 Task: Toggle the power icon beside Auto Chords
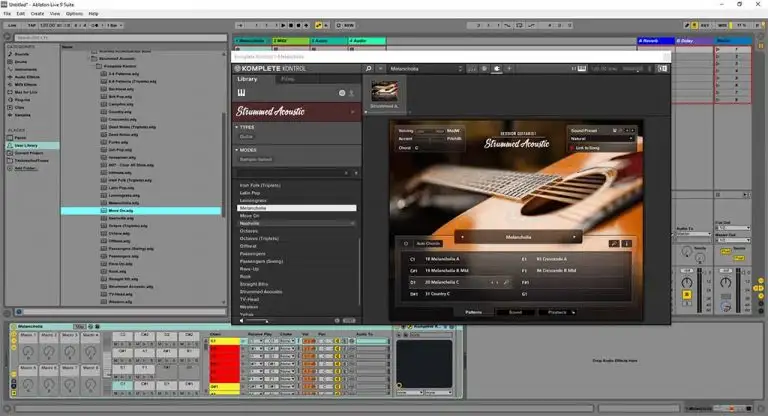coord(406,244)
